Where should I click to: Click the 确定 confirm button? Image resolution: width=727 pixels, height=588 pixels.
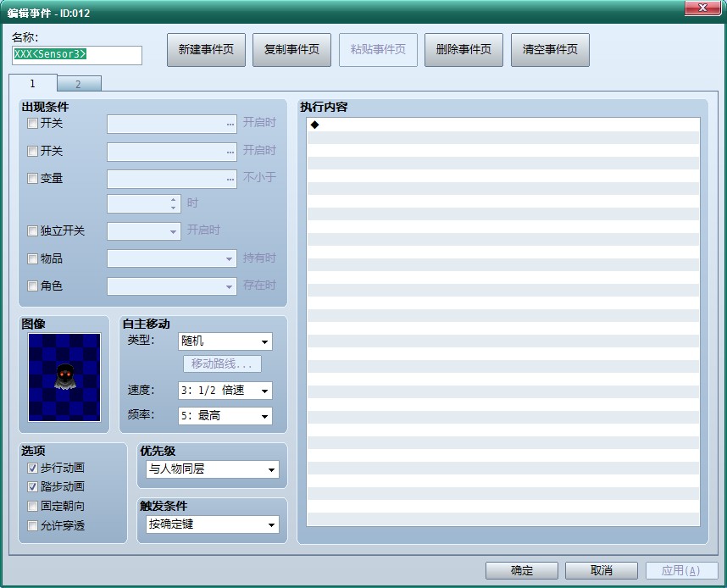522,570
